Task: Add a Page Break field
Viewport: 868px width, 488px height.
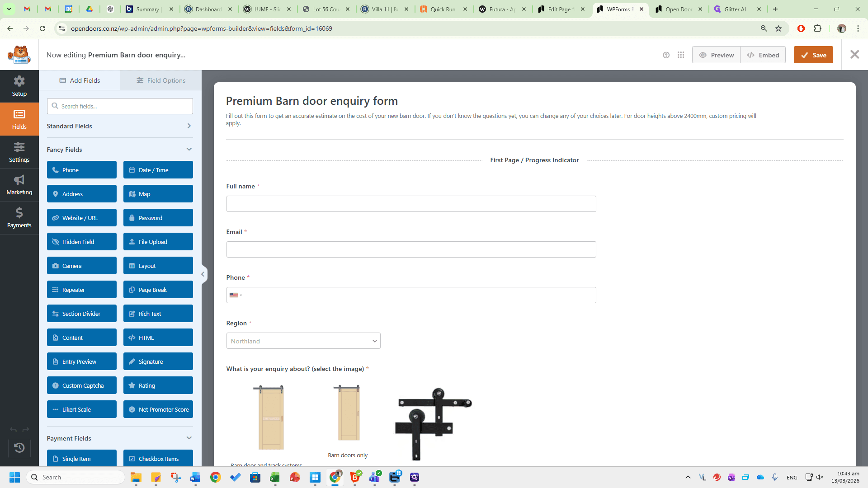Action: point(158,290)
